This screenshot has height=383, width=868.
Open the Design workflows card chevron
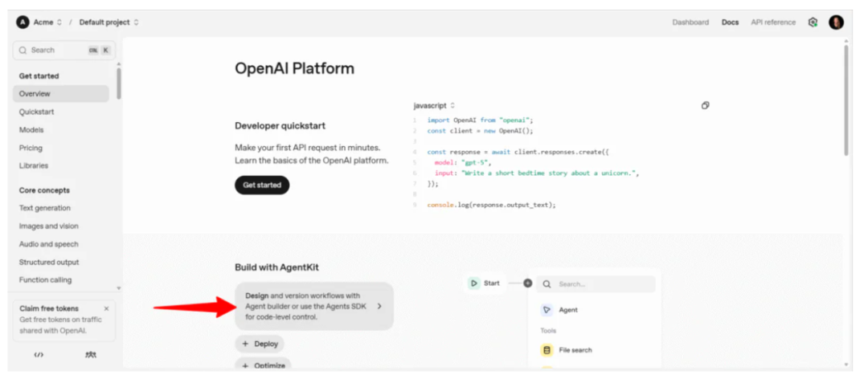pos(379,306)
